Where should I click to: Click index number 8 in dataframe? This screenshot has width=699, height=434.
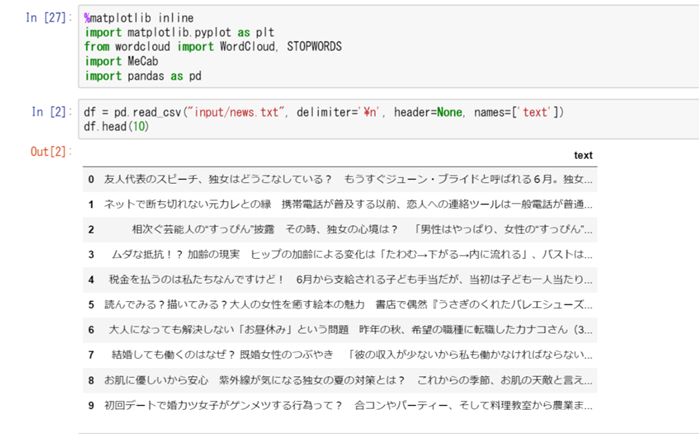[91, 380]
